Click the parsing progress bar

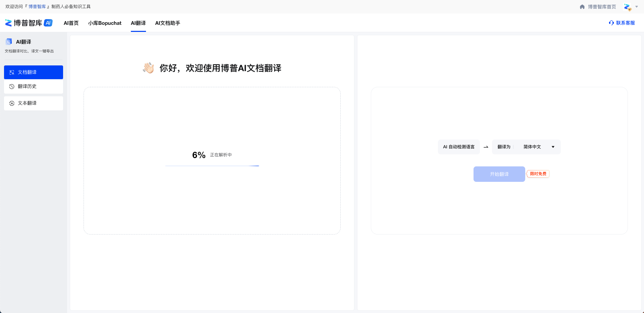coord(212,166)
